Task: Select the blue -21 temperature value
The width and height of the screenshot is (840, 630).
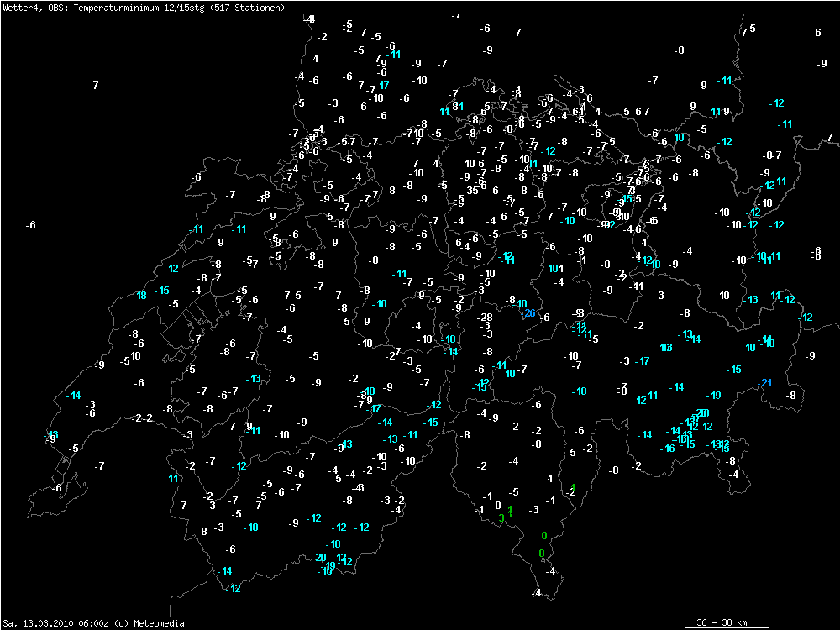Action: coord(765,383)
